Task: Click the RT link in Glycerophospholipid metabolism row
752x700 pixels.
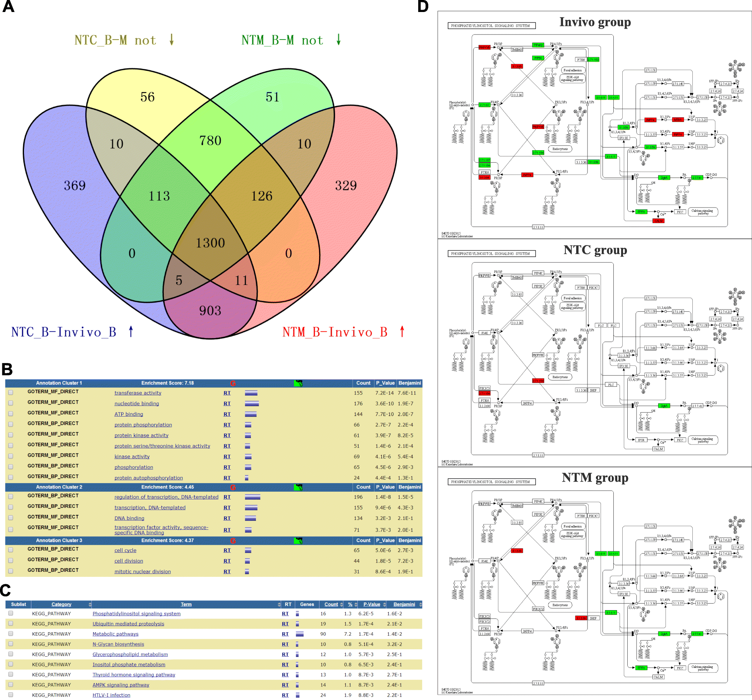Action: point(285,655)
